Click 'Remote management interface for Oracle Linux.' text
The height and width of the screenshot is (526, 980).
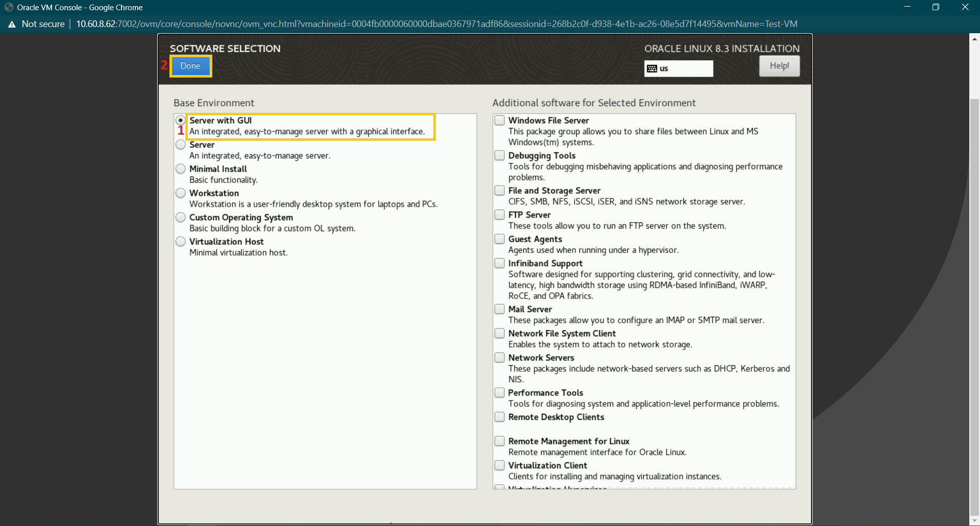pos(597,452)
